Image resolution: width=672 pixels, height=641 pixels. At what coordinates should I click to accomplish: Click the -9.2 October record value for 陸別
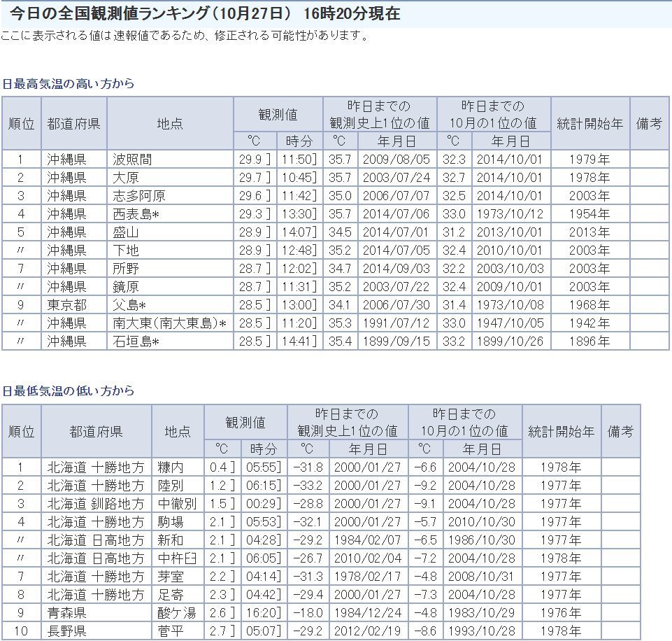point(426,486)
